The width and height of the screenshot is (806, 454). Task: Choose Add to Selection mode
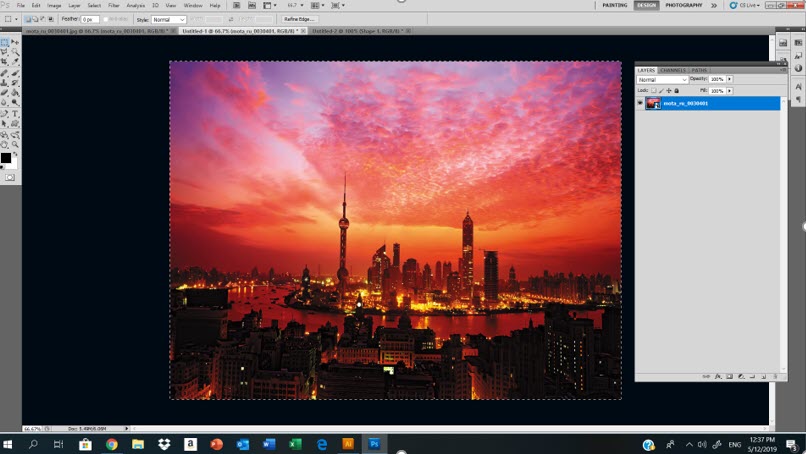point(35,20)
